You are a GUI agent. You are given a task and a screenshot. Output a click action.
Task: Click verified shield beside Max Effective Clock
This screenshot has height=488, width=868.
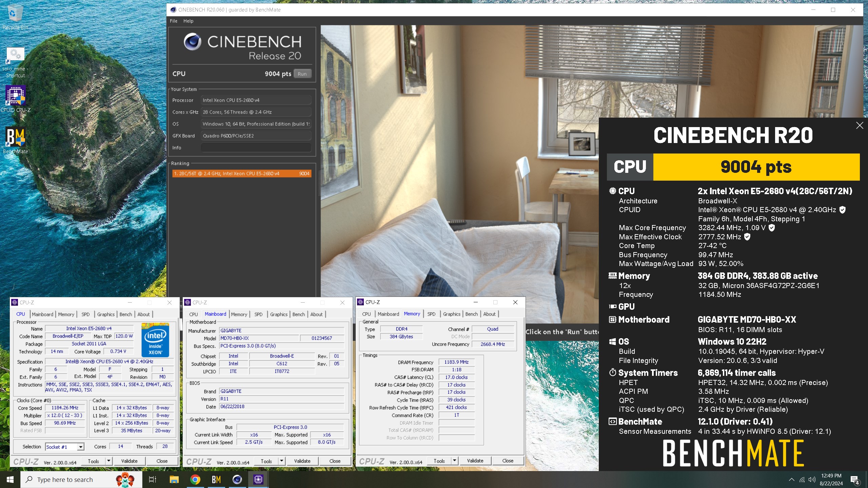tap(747, 237)
